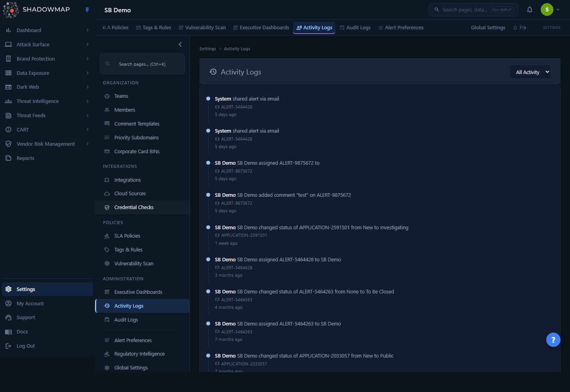Click the CART icon in sidebar
The width and height of the screenshot is (570, 392).
tap(8, 129)
